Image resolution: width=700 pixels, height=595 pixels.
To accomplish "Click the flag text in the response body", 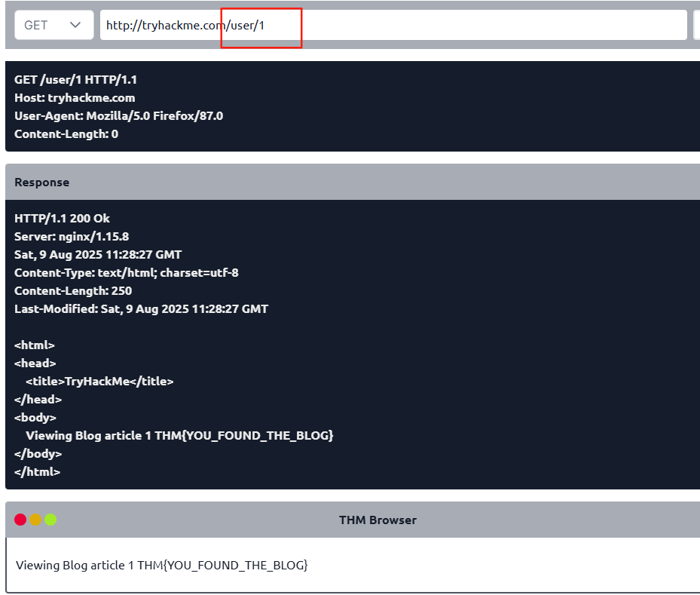I will point(244,436).
